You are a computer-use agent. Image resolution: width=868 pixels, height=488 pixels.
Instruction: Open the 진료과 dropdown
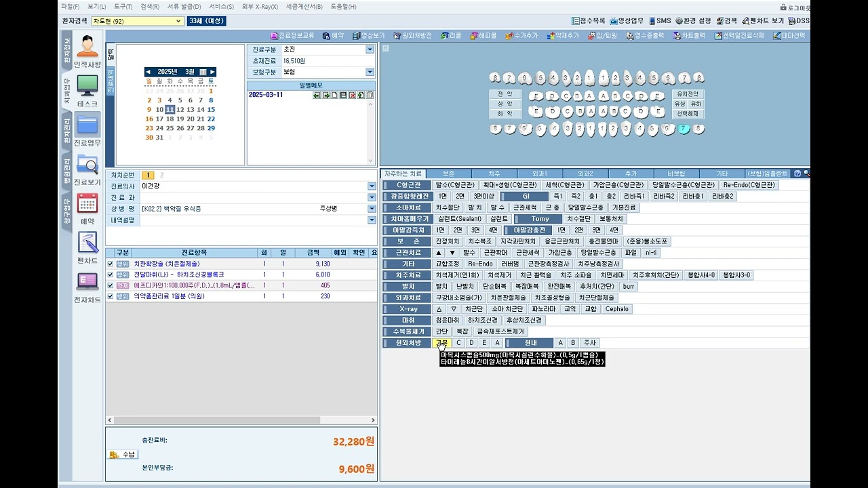pos(372,197)
